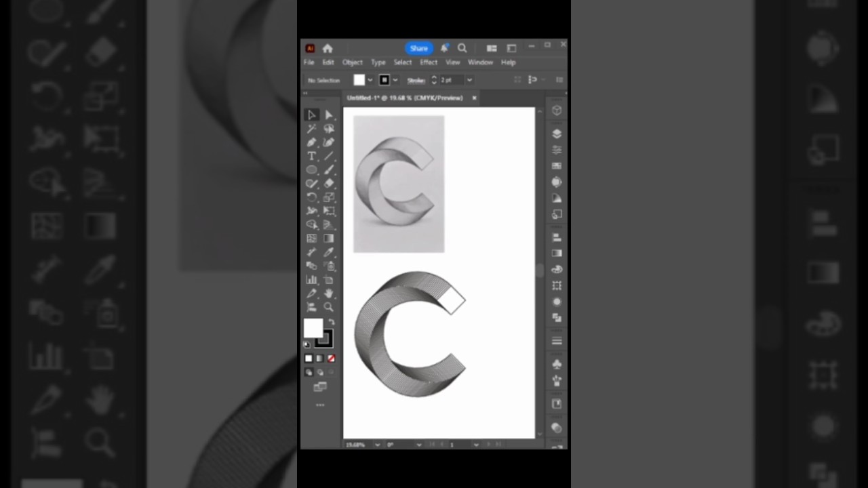Open the Select menu
This screenshot has width=868, height=488.
pyautogui.click(x=403, y=62)
